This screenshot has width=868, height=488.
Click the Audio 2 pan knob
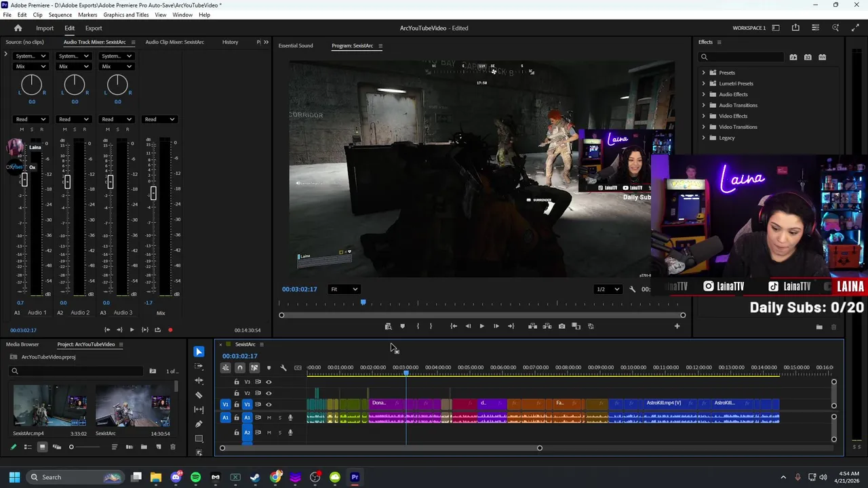click(74, 85)
